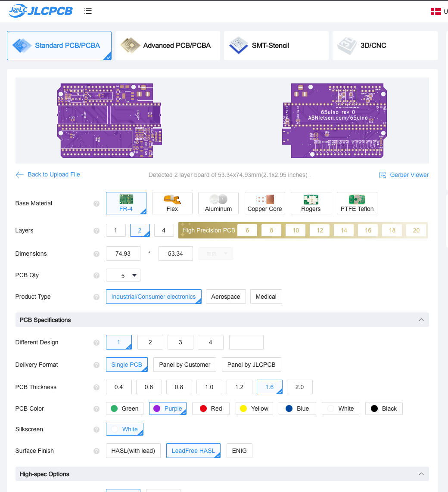
Task: Choose 4 layers option
Action: pyautogui.click(x=164, y=230)
